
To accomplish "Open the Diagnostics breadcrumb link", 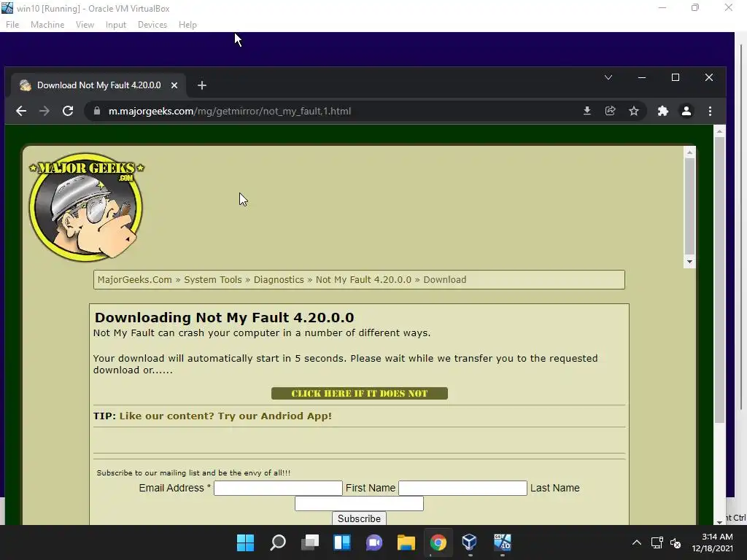I will click(x=279, y=279).
